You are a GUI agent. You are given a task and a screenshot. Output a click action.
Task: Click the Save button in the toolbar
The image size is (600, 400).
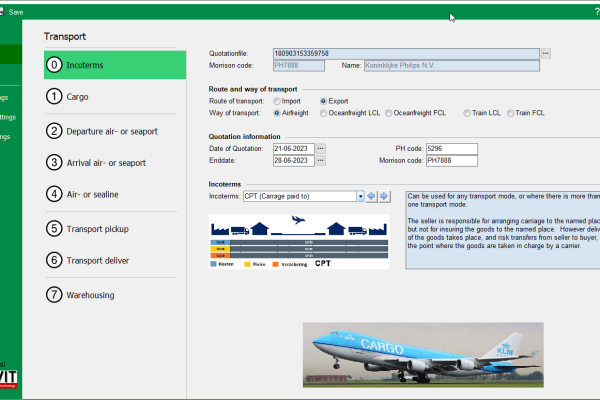11,12
